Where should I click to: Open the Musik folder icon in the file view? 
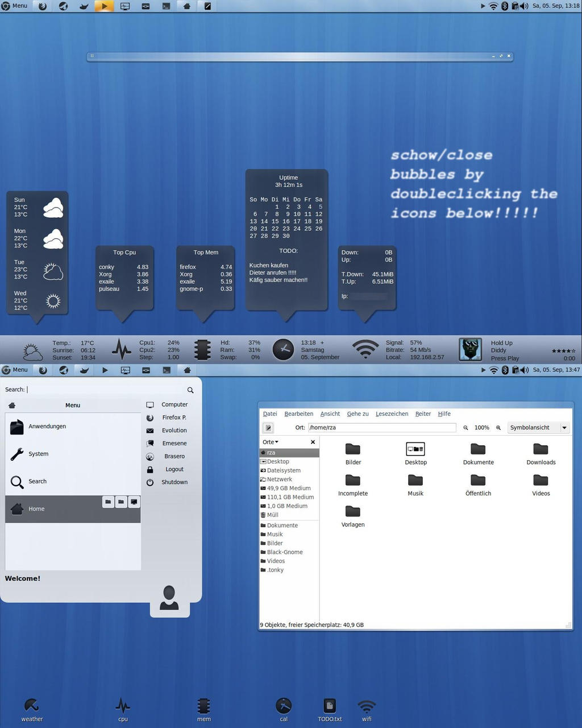(x=415, y=481)
